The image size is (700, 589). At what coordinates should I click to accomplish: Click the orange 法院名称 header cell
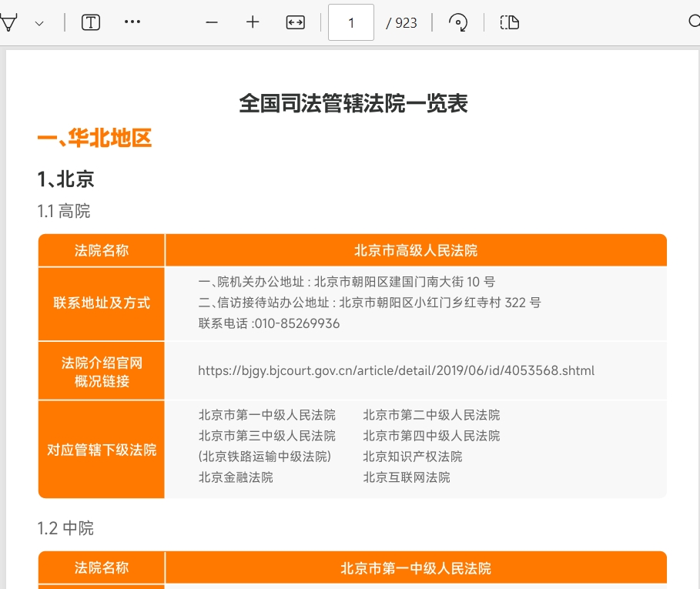tap(101, 249)
